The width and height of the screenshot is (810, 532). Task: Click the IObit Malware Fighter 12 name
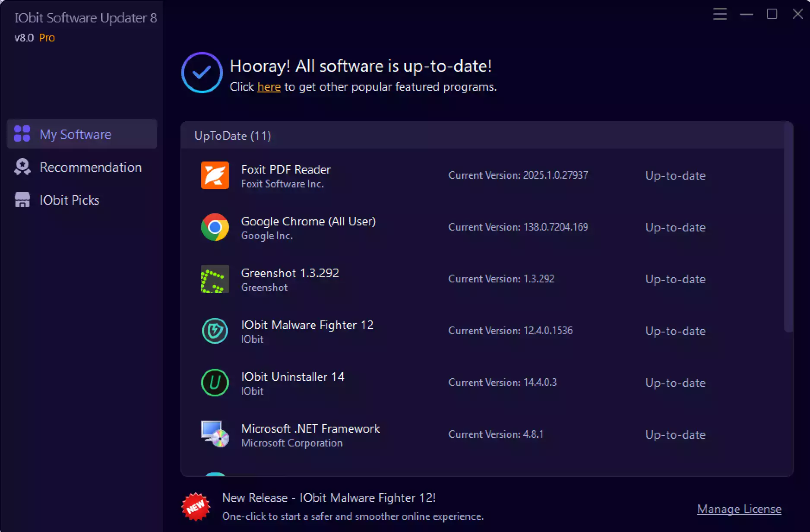pyautogui.click(x=307, y=325)
